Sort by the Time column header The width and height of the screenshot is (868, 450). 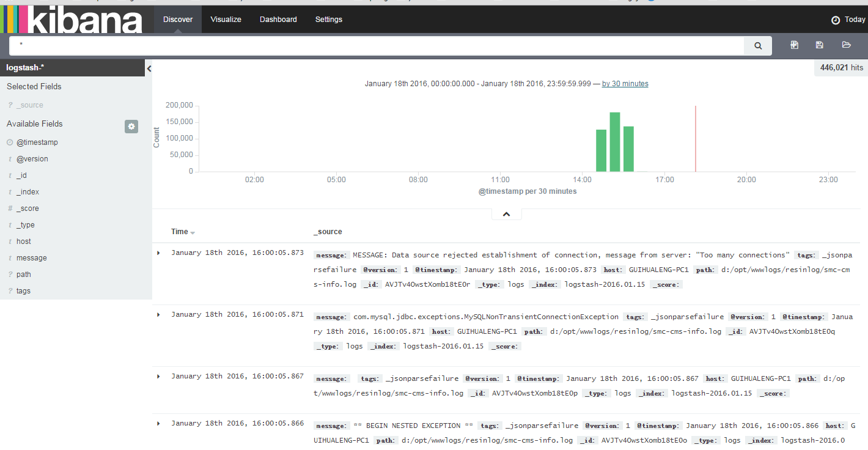[183, 232]
